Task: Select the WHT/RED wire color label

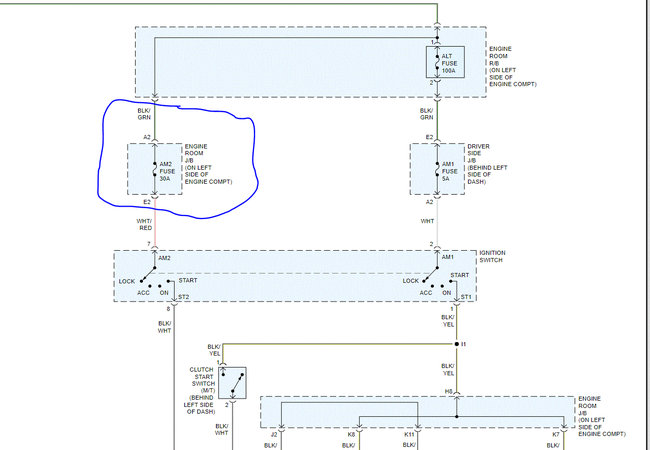Action: [145, 225]
